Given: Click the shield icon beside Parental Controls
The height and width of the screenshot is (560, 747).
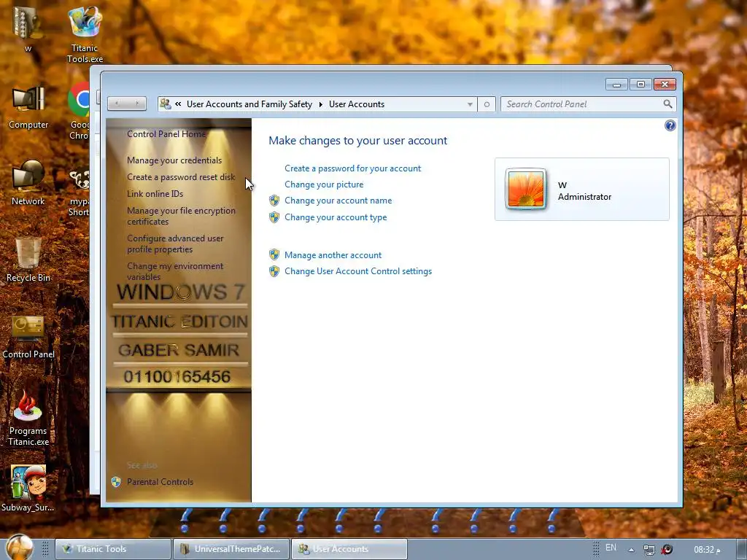Looking at the screenshot, I should (x=116, y=482).
